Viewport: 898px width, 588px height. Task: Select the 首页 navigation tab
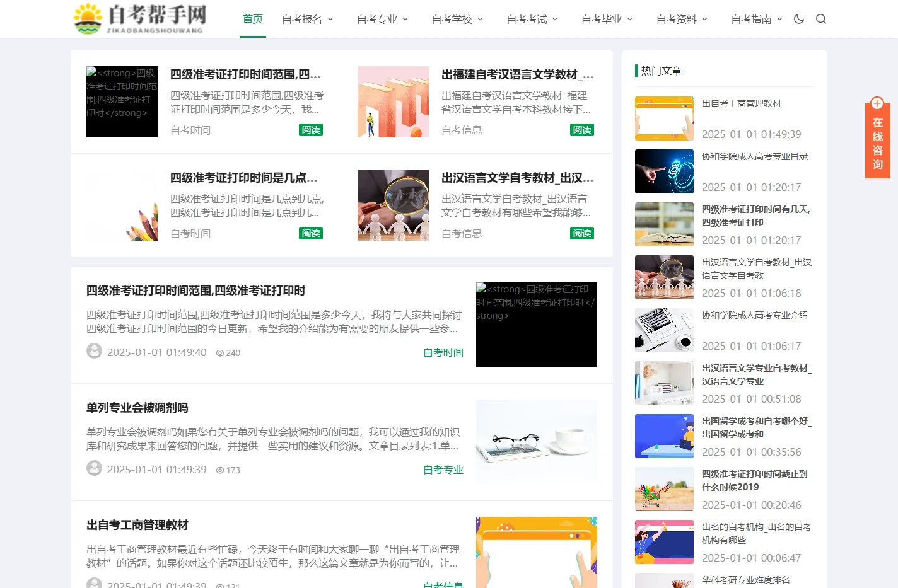(x=253, y=19)
